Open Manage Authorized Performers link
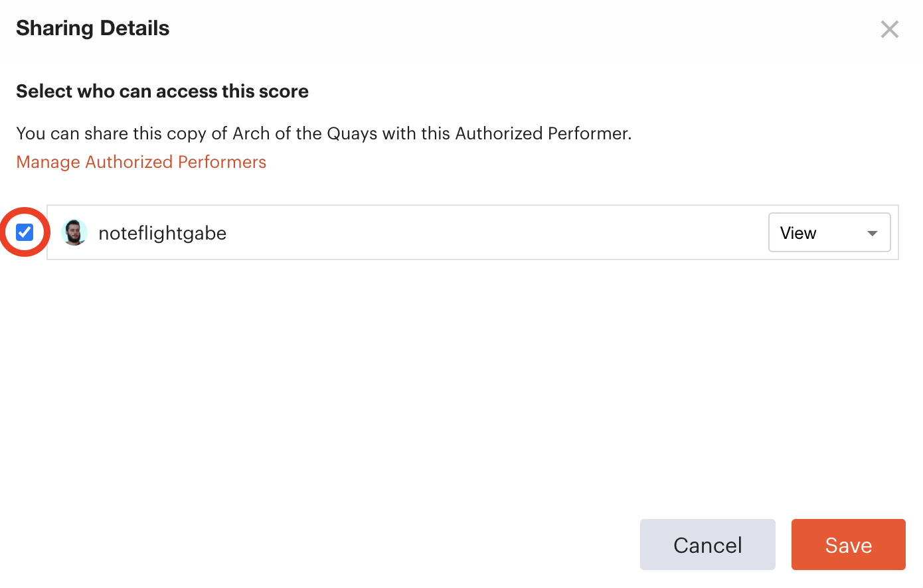The image size is (923, 588). pos(141,162)
